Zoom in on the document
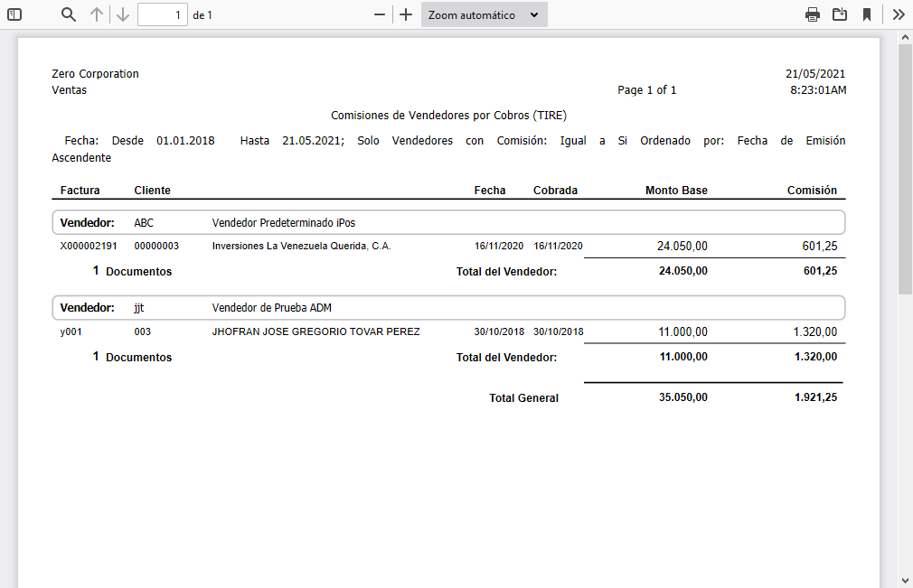The width and height of the screenshot is (913, 588). coord(405,14)
